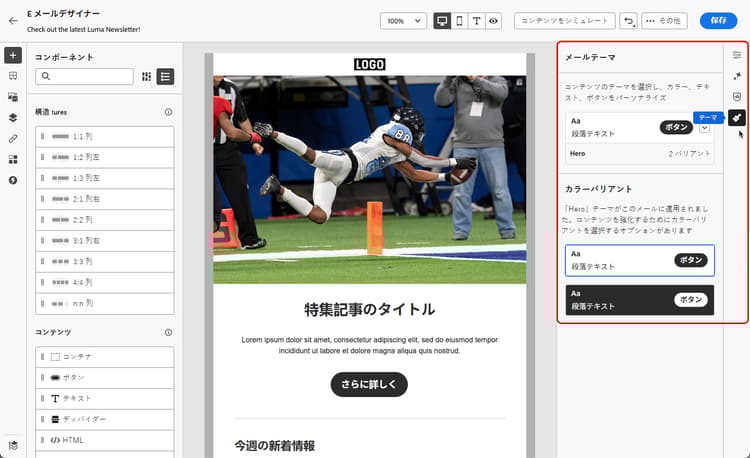Click the 今週の新着情報 heading
The width and height of the screenshot is (750, 458).
coord(275,446)
